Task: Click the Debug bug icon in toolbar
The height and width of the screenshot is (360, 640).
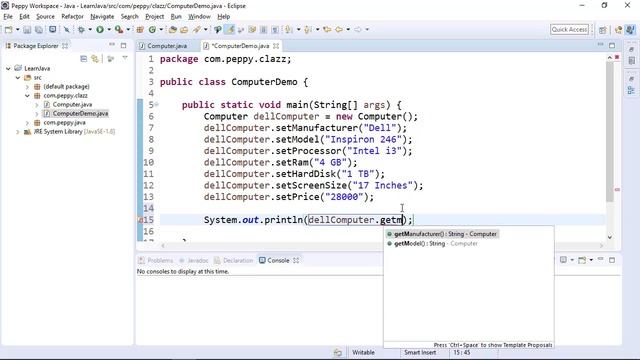Action: tap(81, 30)
